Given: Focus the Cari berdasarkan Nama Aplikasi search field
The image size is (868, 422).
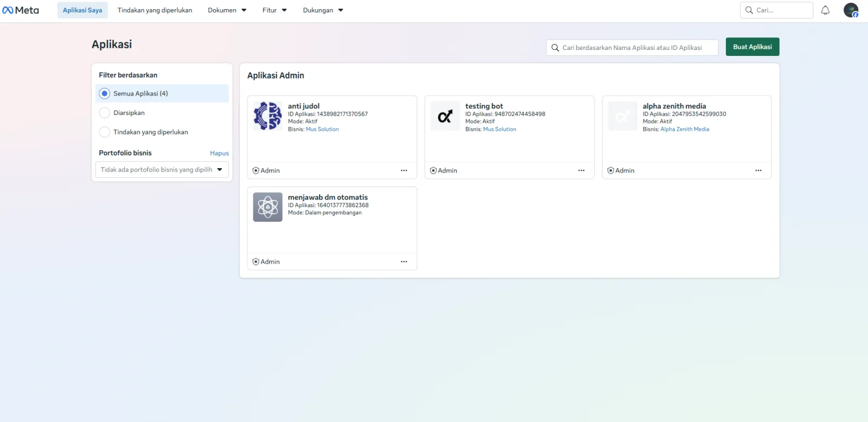Looking at the screenshot, I should pyautogui.click(x=632, y=47).
